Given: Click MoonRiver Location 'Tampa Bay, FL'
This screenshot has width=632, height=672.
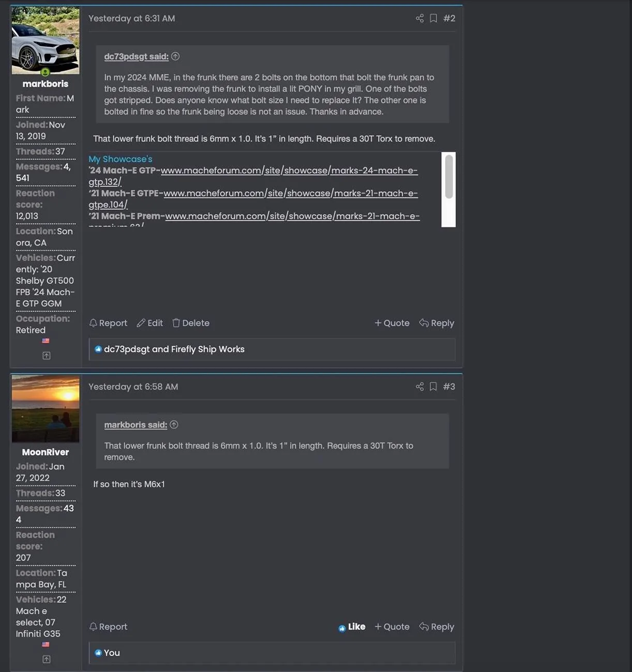Looking at the screenshot, I should click(41, 579).
